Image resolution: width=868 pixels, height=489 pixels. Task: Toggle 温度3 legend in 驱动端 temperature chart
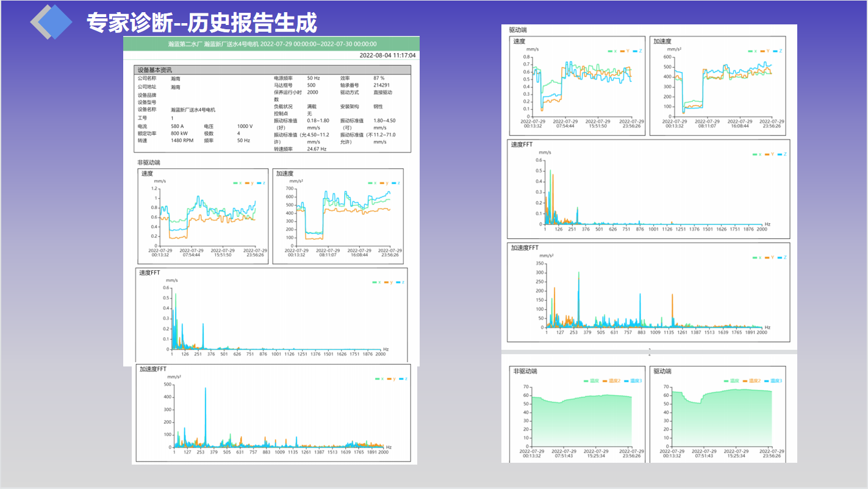point(772,381)
